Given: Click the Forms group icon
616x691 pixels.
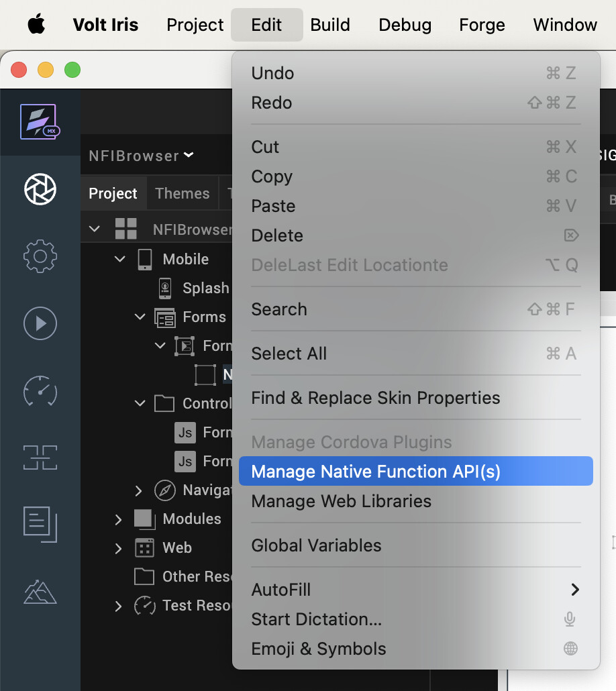Looking at the screenshot, I should point(165,317).
